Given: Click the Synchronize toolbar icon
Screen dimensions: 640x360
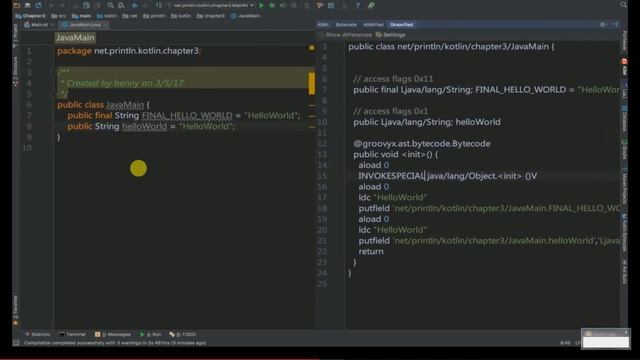Looking at the screenshot, I should tap(38, 5).
